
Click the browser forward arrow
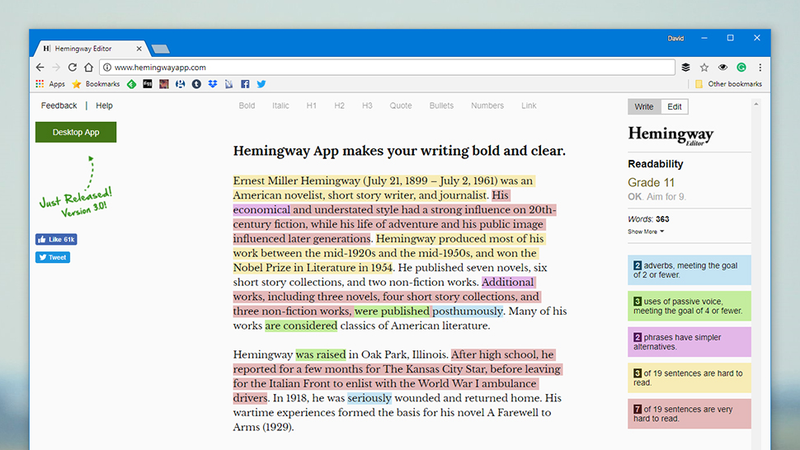(56, 67)
